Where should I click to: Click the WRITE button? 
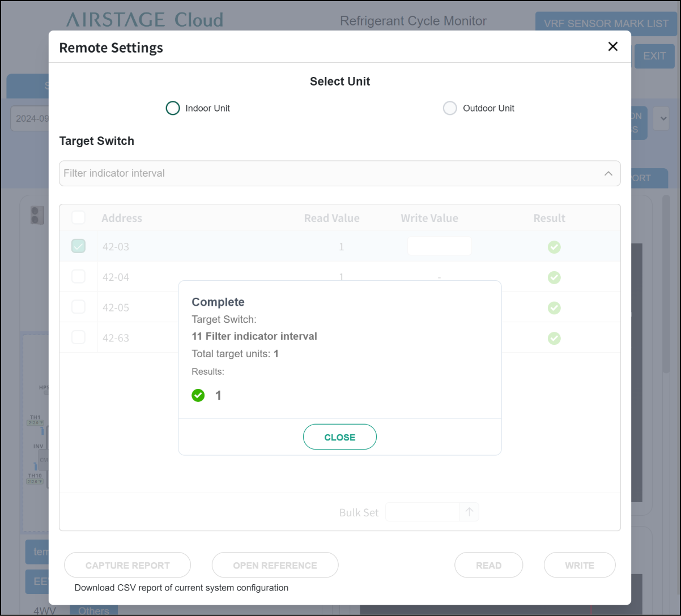coord(579,565)
